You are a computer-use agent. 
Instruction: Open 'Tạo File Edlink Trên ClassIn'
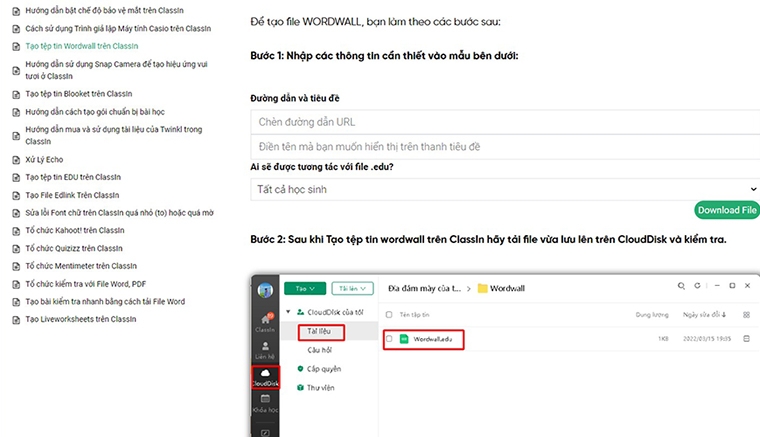pyautogui.click(x=72, y=195)
